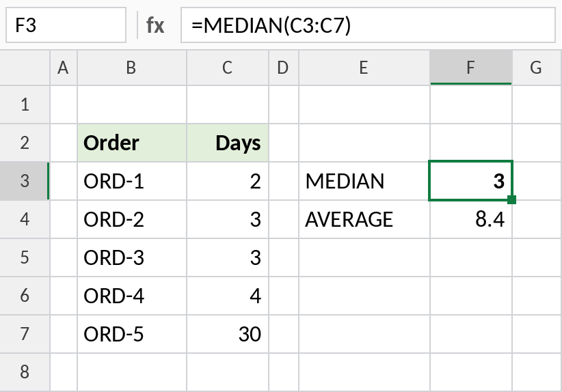562x392 pixels.
Task: Click the fx insert function icon
Action: [x=155, y=25]
